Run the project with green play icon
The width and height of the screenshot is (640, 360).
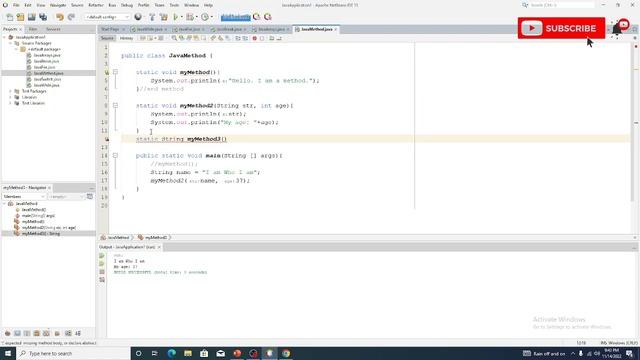(176, 17)
